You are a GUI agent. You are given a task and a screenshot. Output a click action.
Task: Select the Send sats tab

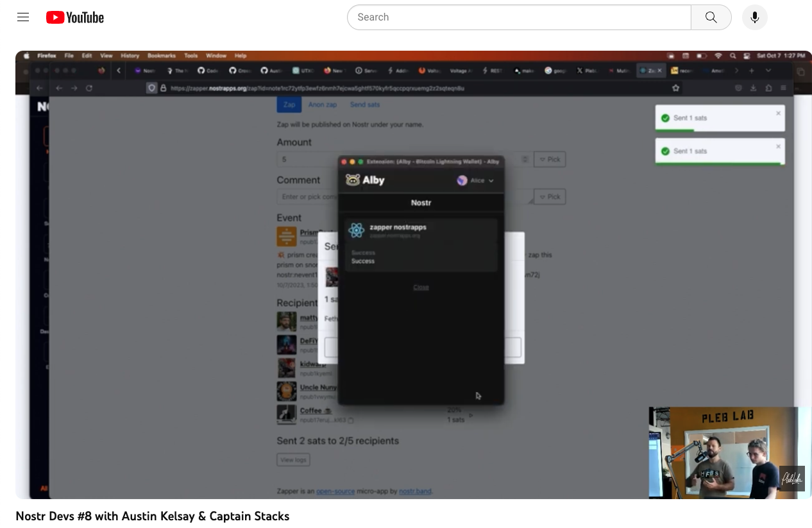pyautogui.click(x=364, y=105)
